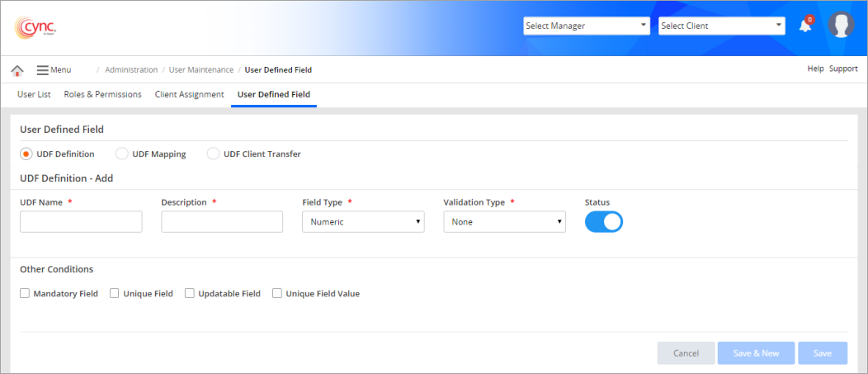This screenshot has height=374, width=868.
Task: Go to the home icon
Action: 17,70
